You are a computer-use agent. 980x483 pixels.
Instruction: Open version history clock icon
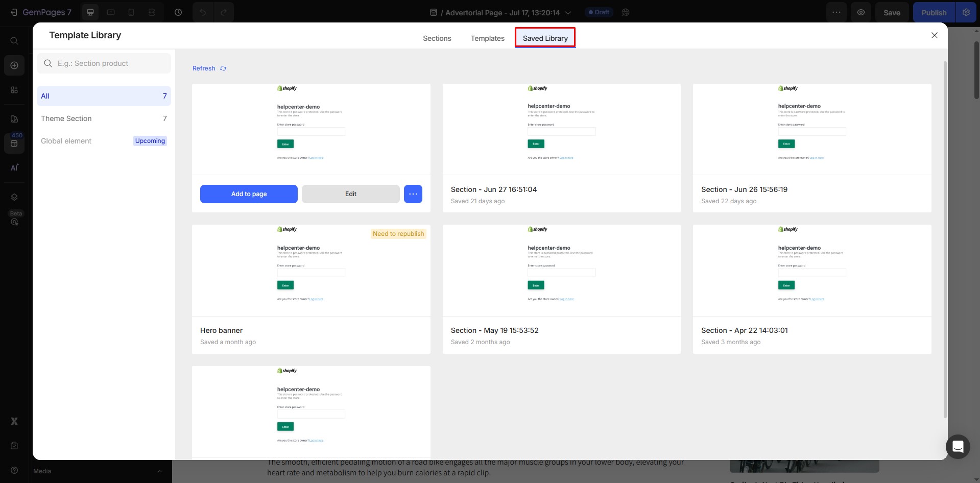(178, 12)
